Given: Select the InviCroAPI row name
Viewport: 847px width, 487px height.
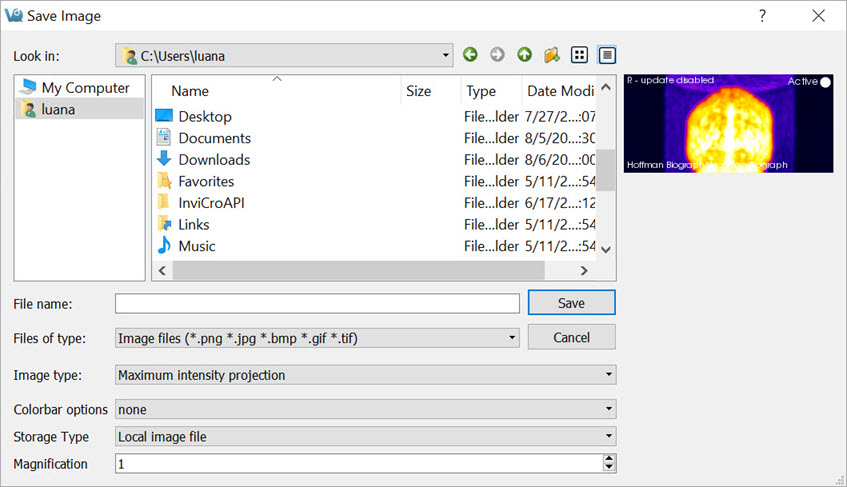Looking at the screenshot, I should 211,202.
